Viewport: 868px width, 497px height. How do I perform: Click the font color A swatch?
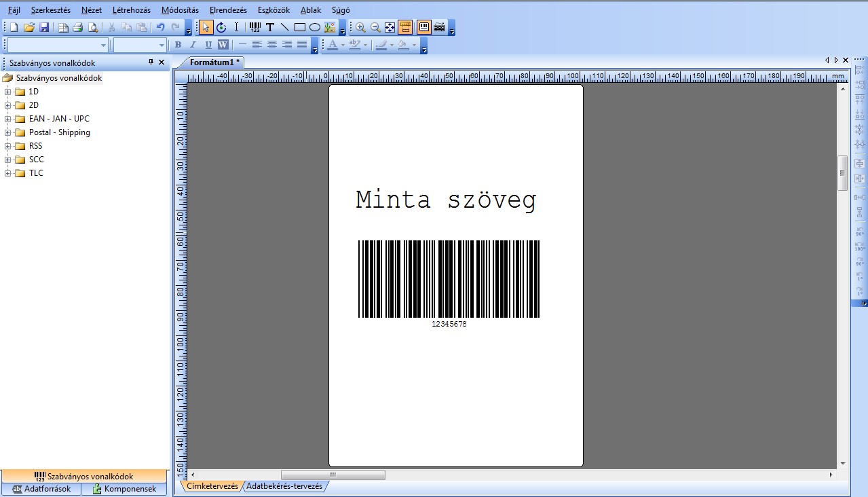pyautogui.click(x=333, y=45)
